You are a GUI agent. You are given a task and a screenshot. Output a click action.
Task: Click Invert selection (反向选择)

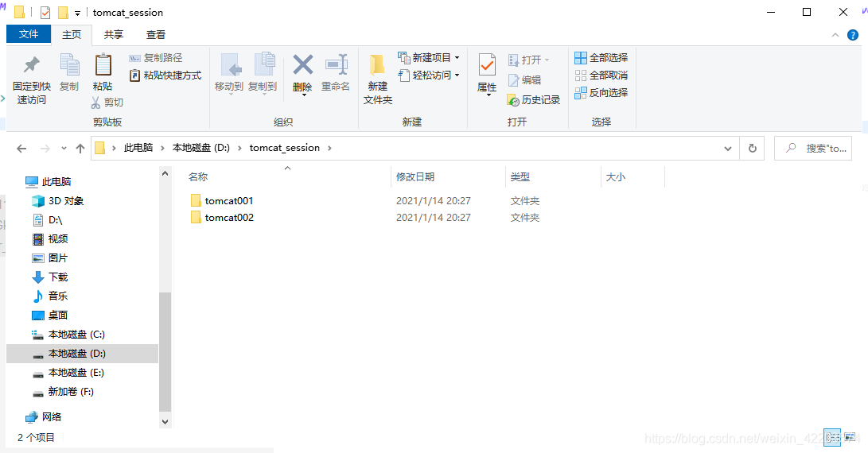(x=601, y=93)
